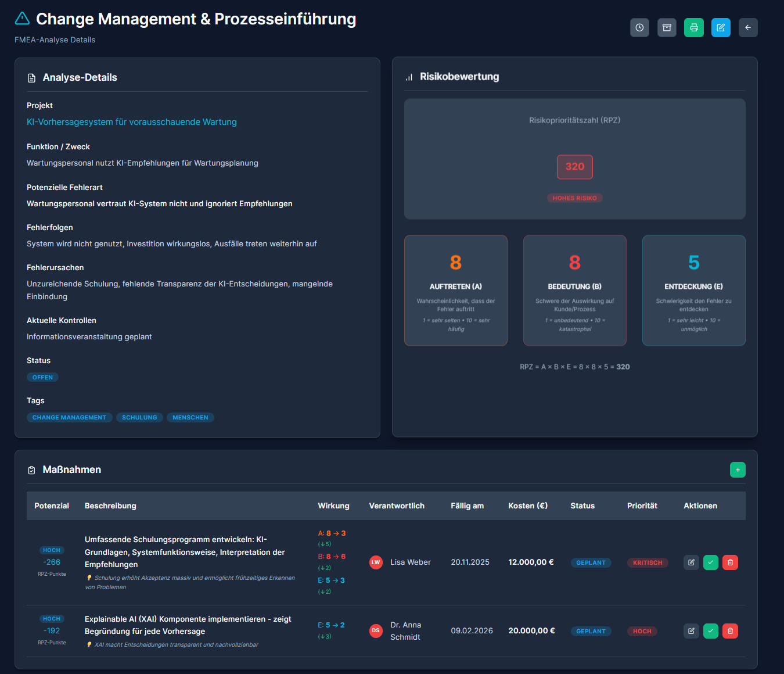The height and width of the screenshot is (674, 784).
Task: Select the SCHULUNG tag
Action: pyautogui.click(x=139, y=417)
